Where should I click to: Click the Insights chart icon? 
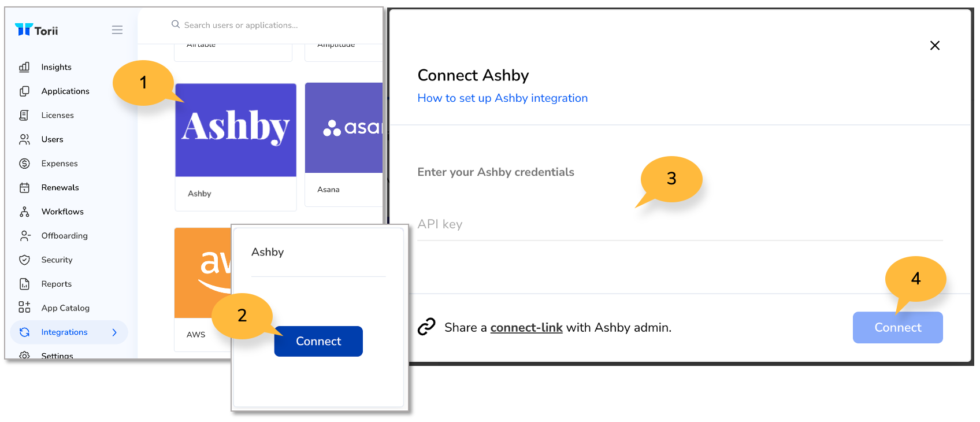click(24, 67)
